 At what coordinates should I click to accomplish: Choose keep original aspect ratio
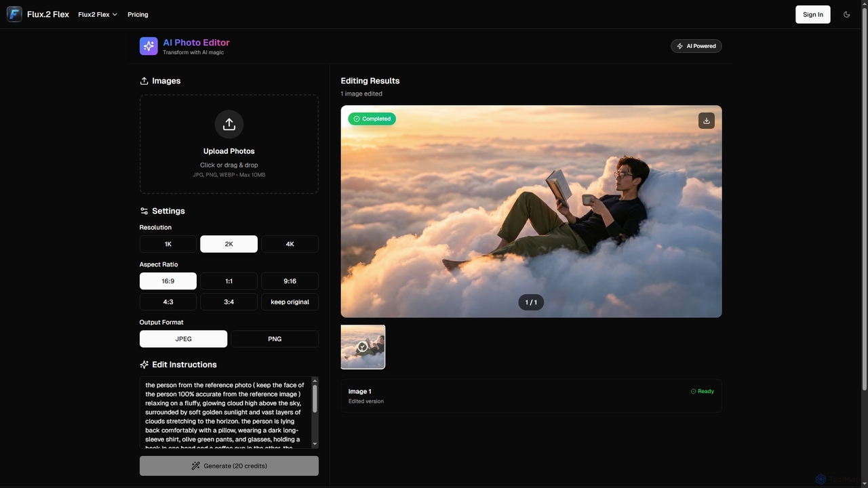pos(290,302)
